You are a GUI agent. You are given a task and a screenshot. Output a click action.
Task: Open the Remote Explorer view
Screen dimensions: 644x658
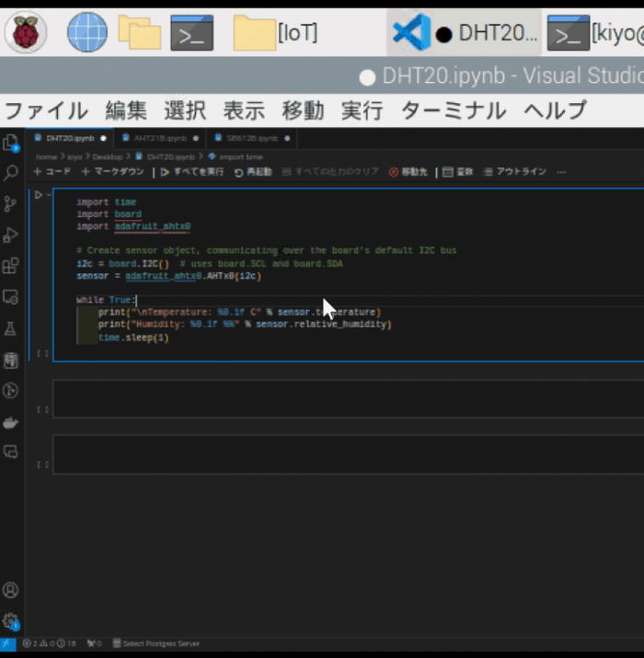pos(10,297)
